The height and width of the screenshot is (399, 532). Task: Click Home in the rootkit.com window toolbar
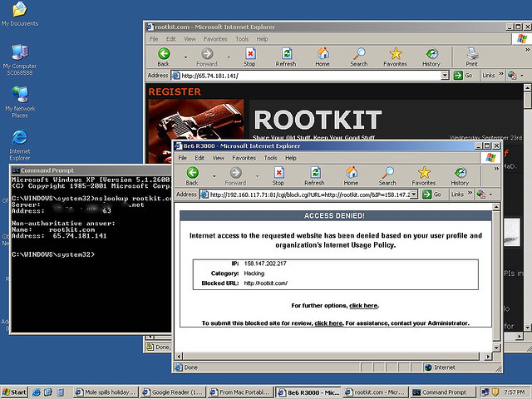click(323, 57)
